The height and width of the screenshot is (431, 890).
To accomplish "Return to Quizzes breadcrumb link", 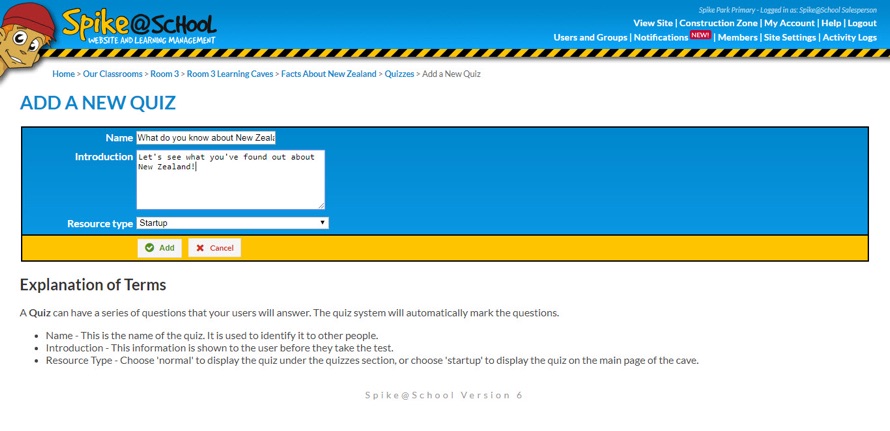I will point(400,74).
